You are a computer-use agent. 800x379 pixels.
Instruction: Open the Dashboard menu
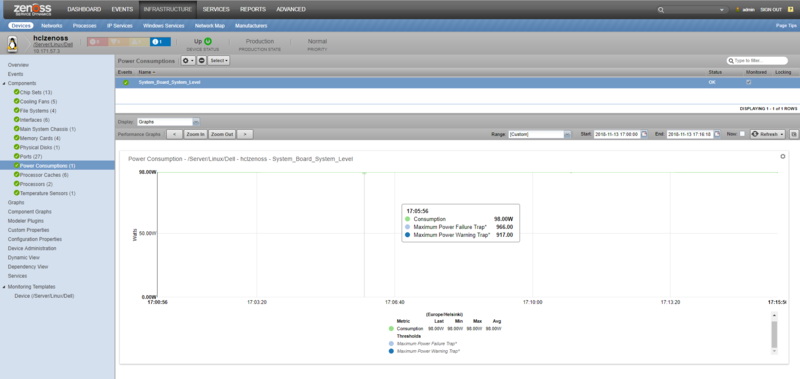(84, 9)
